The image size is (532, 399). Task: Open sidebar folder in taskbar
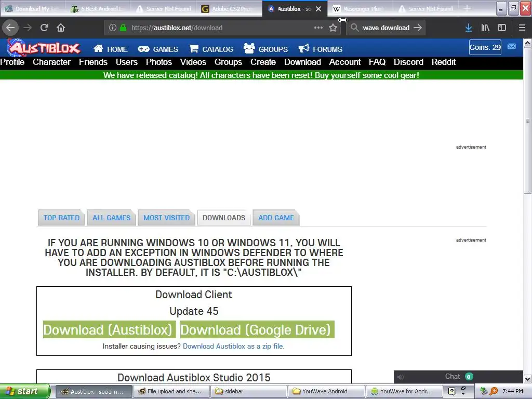click(x=249, y=391)
